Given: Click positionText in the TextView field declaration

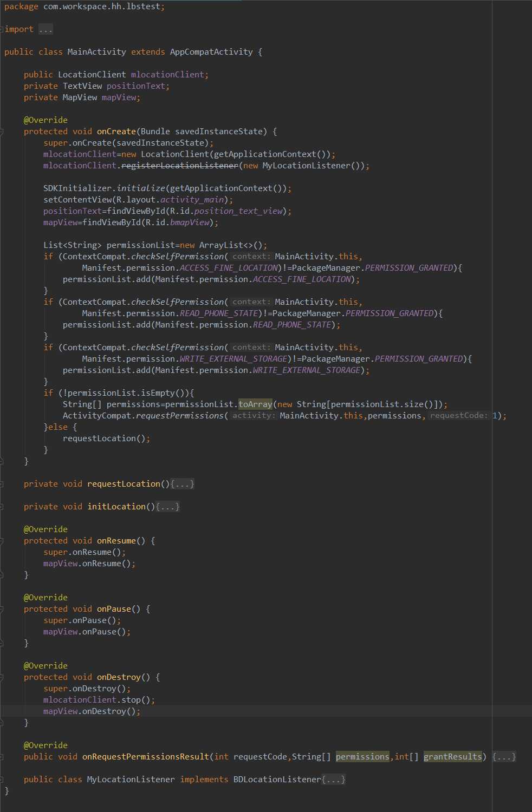Looking at the screenshot, I should point(135,86).
